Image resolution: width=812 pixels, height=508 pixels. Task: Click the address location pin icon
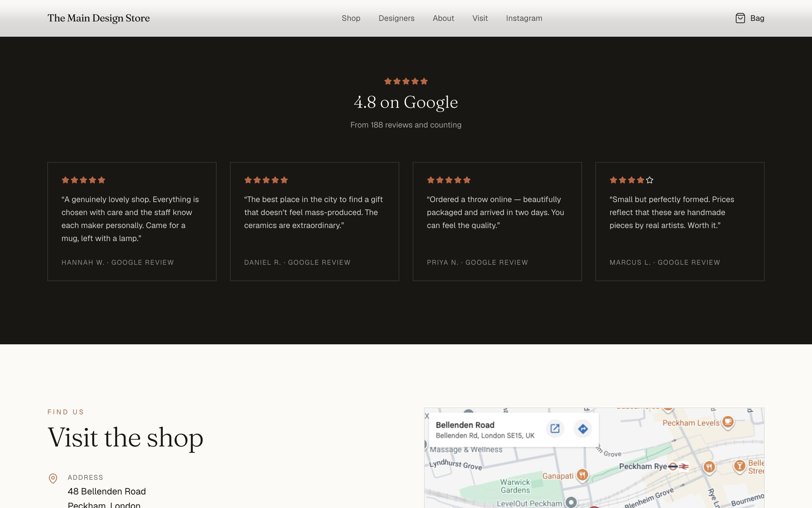click(x=53, y=478)
